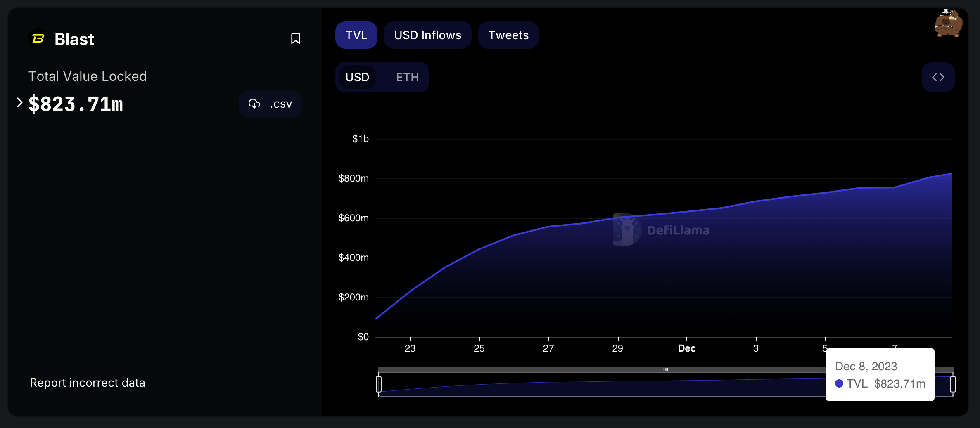
Task: Switch chart denomination to USD
Action: pyautogui.click(x=357, y=77)
